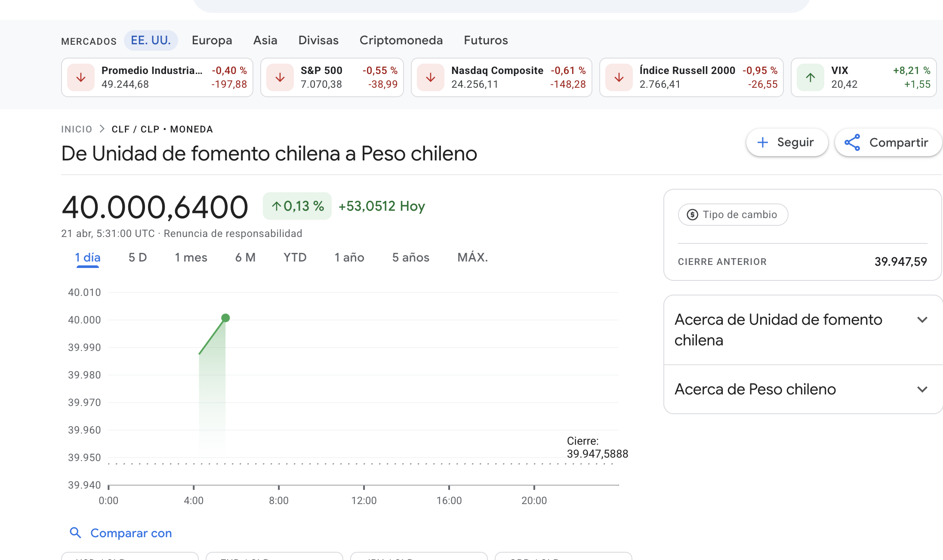Select the 5 D chart range
The width and height of the screenshot is (943, 560).
[x=138, y=258]
